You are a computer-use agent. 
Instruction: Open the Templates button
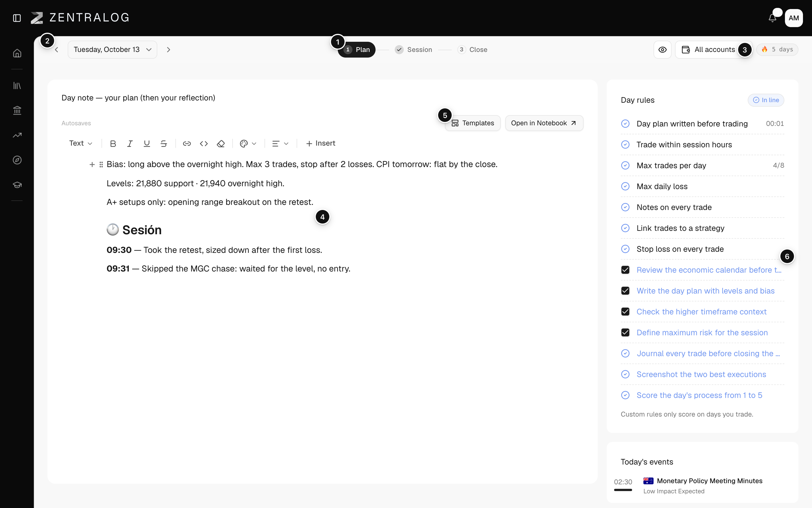point(473,123)
